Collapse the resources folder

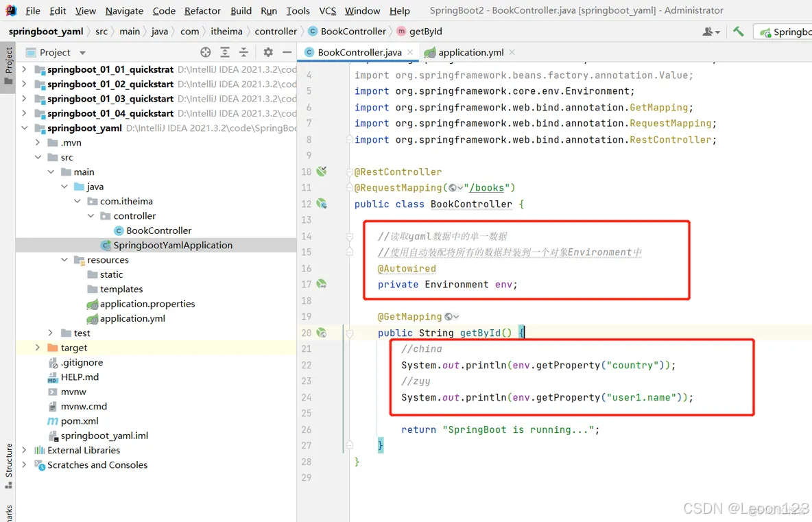[x=64, y=259]
